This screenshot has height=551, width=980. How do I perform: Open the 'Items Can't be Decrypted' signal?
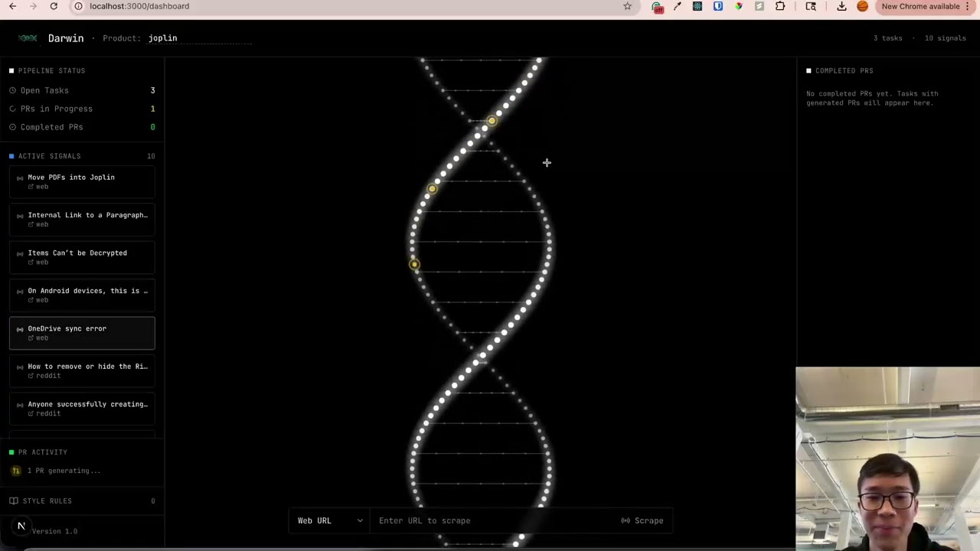[x=82, y=257]
